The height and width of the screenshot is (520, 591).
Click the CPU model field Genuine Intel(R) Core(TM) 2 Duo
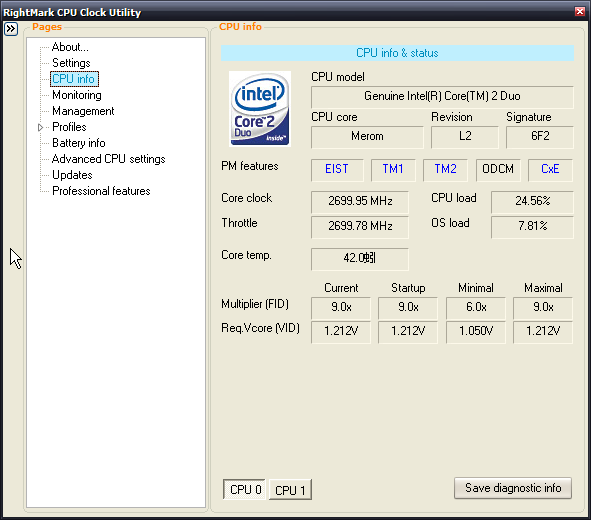coord(442,97)
